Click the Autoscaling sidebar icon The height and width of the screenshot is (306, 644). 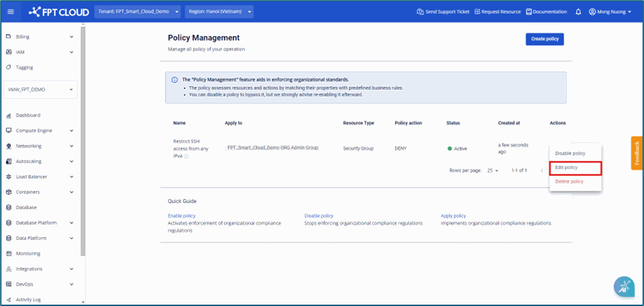(x=8, y=162)
